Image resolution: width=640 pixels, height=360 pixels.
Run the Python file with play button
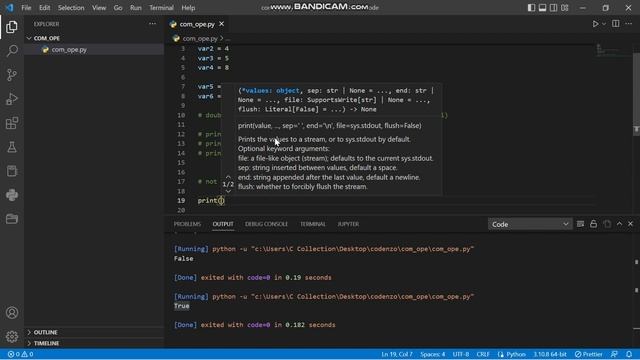pyautogui.click(x=596, y=24)
